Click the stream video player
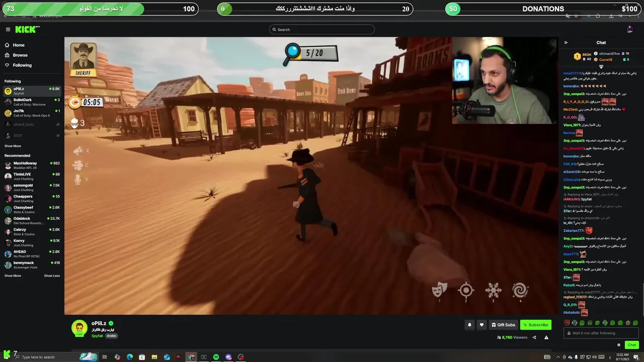This screenshot has width=644, height=362. point(311,176)
